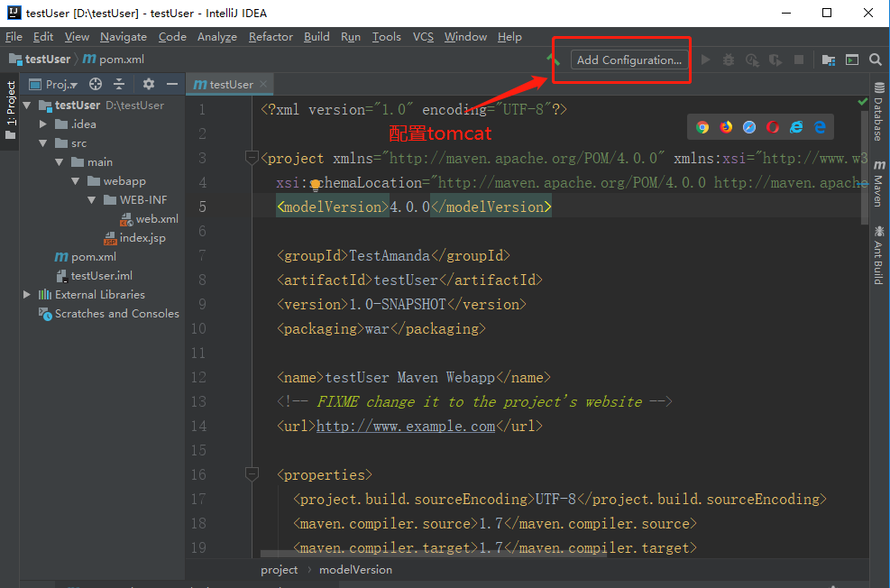Open the Database tool window
The width and height of the screenshot is (890, 588).
(878, 112)
